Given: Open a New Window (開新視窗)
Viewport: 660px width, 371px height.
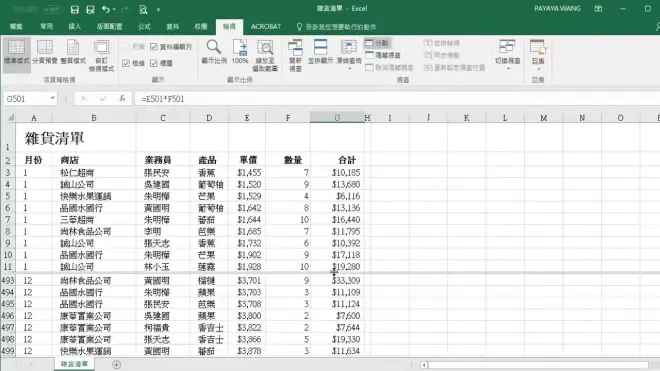Looking at the screenshot, I should point(295,56).
